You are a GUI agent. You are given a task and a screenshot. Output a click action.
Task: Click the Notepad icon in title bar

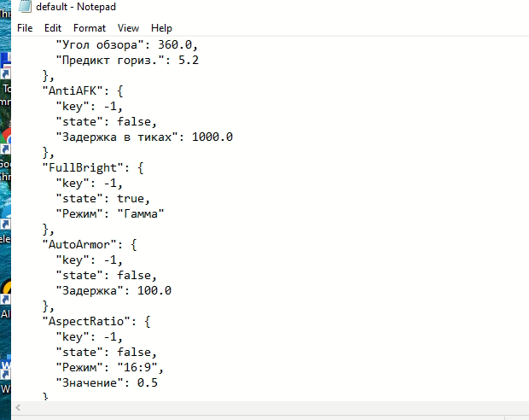tap(25, 7)
